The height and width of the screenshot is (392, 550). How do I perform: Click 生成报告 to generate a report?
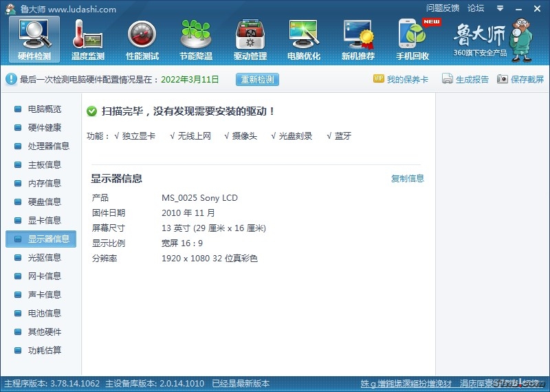click(465, 80)
